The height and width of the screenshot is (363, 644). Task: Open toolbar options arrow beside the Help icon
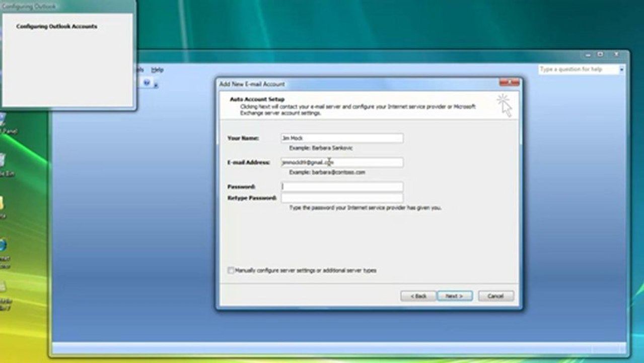[x=156, y=85]
